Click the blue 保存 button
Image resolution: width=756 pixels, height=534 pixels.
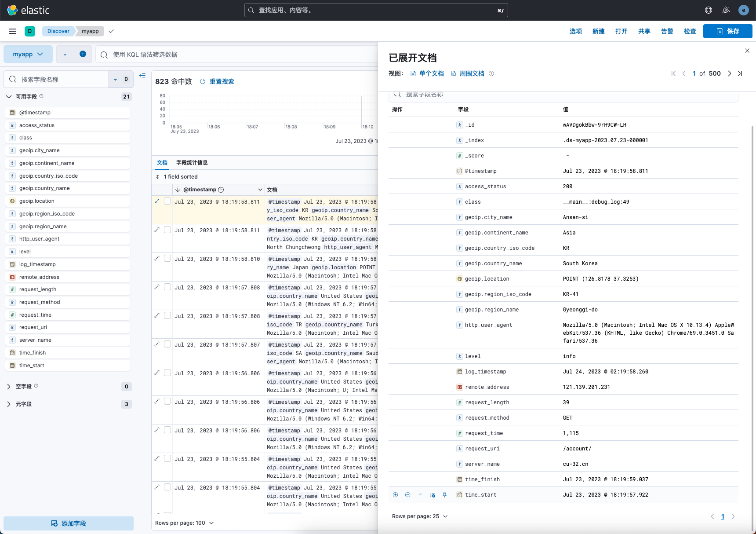coord(728,31)
